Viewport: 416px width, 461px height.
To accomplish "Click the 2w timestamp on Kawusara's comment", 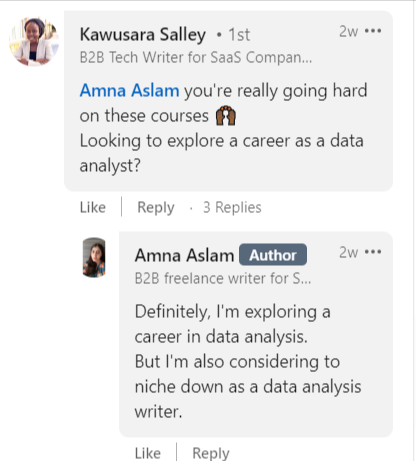I will 349,32.
